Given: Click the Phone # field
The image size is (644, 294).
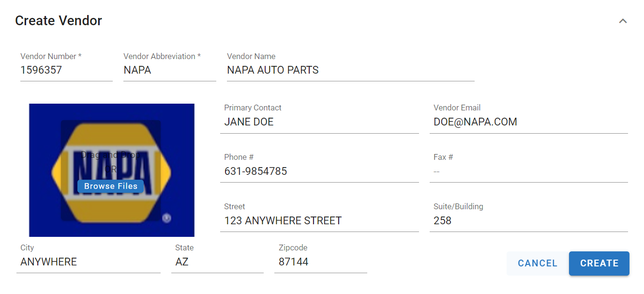Looking at the screenshot, I should [x=319, y=171].
